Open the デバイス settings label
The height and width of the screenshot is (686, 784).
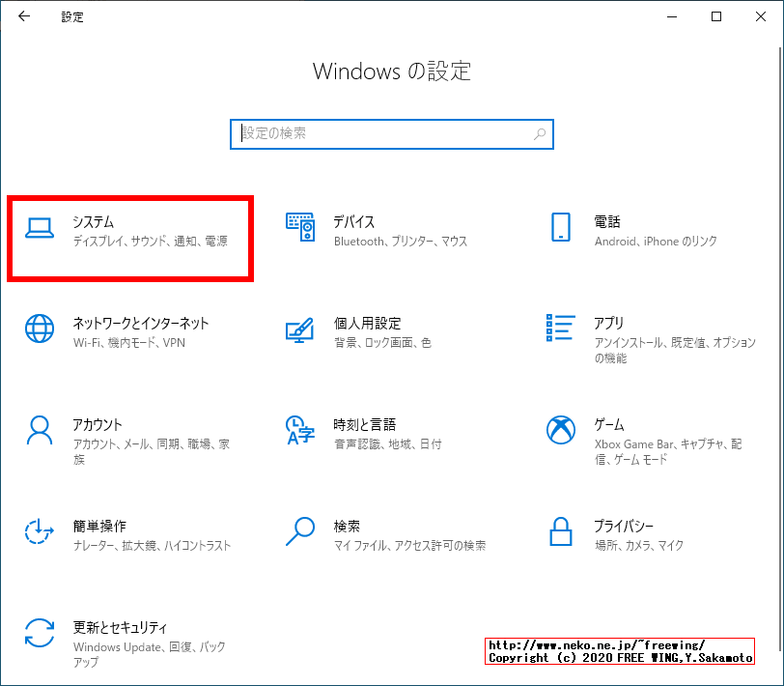[x=354, y=221]
